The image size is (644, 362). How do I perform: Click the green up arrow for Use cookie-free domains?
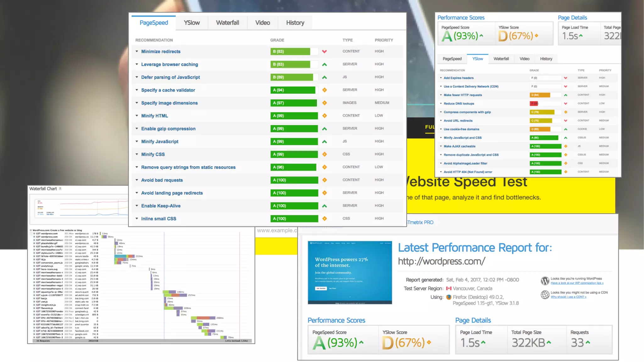[x=565, y=129]
